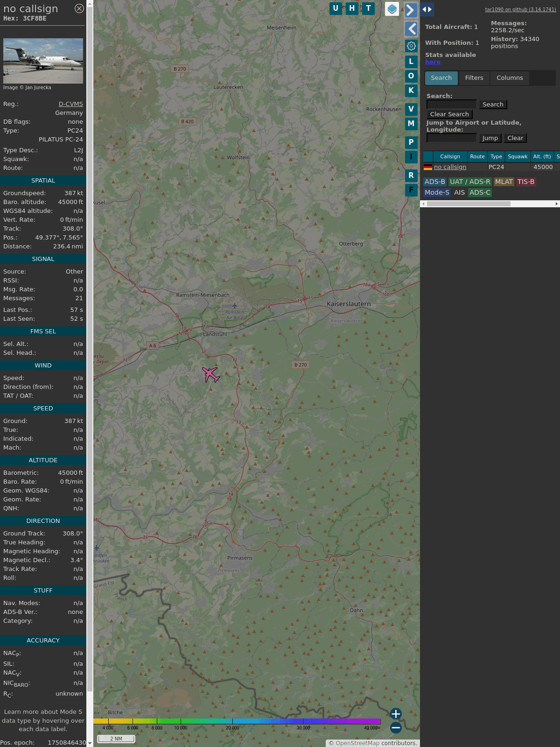Click the Jump button
The image size is (560, 747).
click(490, 138)
